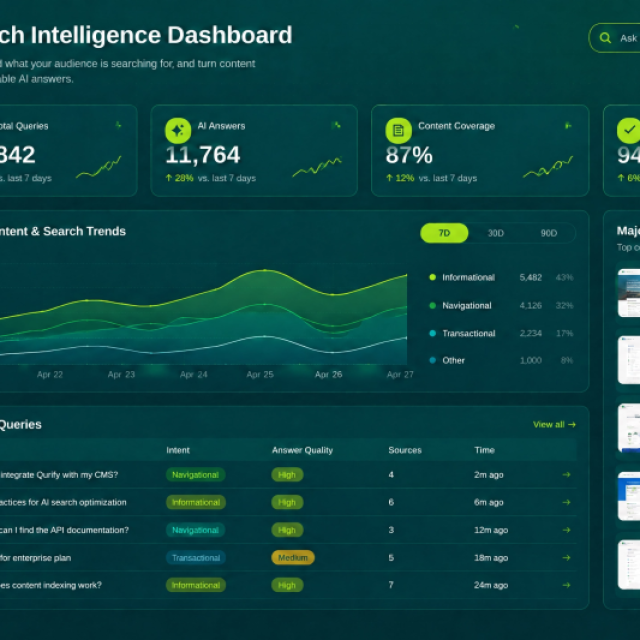Image resolution: width=640 pixels, height=640 pixels.
Task: Click the Navigational tag in the CMS query row
Action: click(x=196, y=475)
